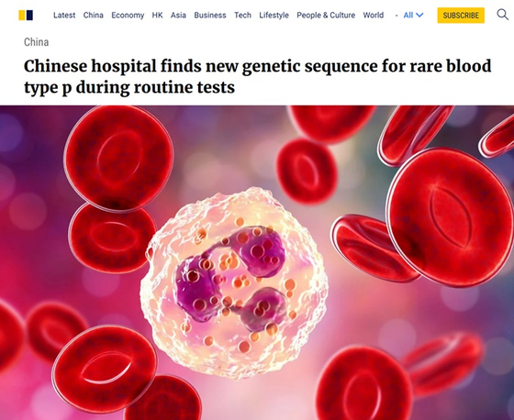
Task: Expand the All sections dropdown
Action: click(413, 15)
